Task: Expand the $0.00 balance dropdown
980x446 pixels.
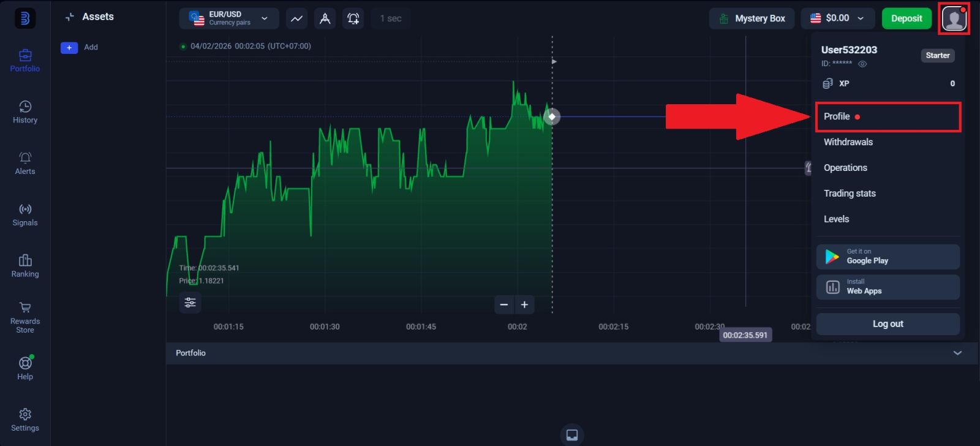Action: (x=837, y=18)
